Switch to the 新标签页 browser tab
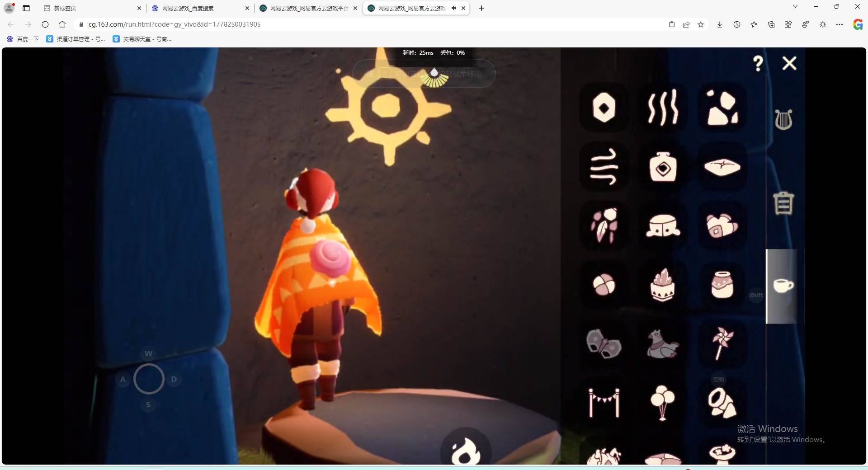 tap(91, 8)
